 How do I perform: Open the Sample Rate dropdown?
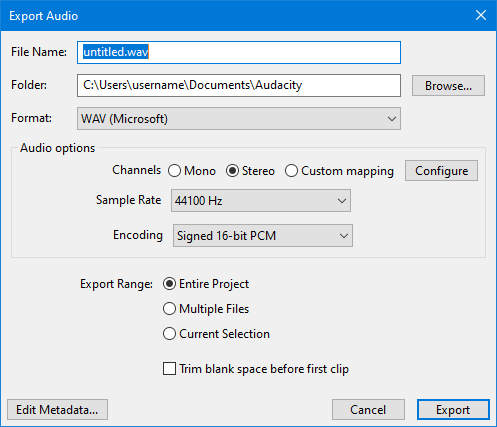coord(261,201)
